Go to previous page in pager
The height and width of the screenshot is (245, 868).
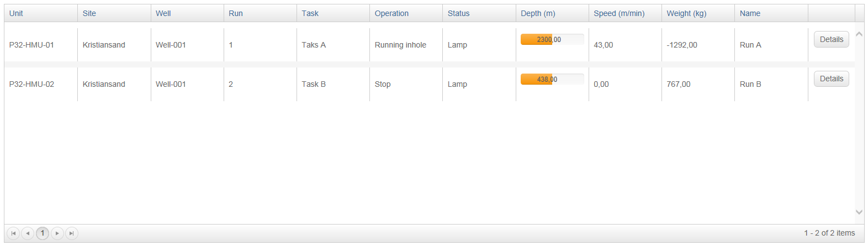pos(28,233)
